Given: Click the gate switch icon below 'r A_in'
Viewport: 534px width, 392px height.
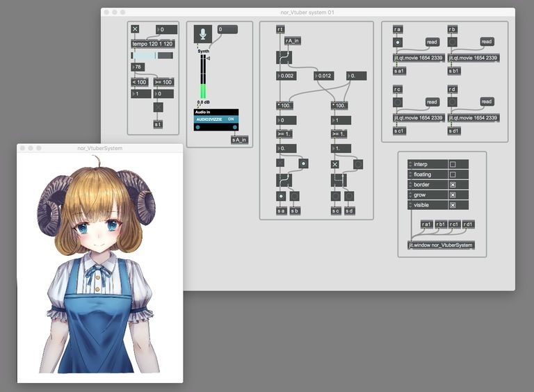Looking at the screenshot, I should pos(284,58).
